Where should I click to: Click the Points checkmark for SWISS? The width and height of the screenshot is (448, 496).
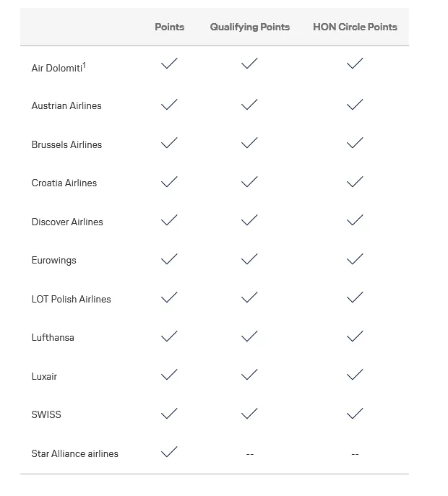click(x=169, y=414)
